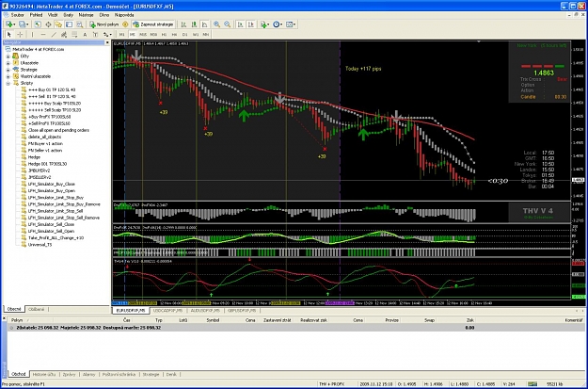Click the Zapnout strategie button
This screenshot has width=588, height=389.
153,24
